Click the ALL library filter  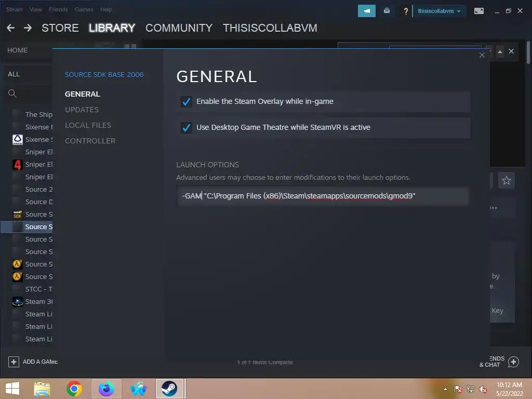point(14,74)
